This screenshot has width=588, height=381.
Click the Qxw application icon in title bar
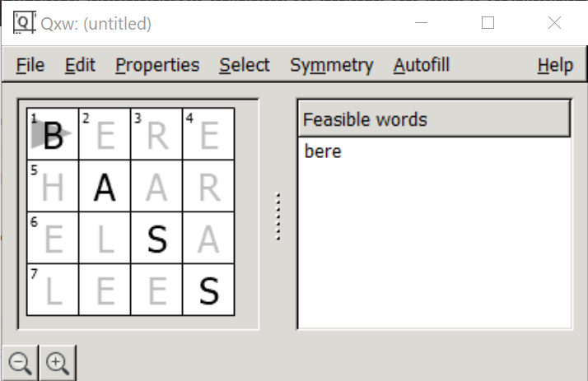coord(25,22)
